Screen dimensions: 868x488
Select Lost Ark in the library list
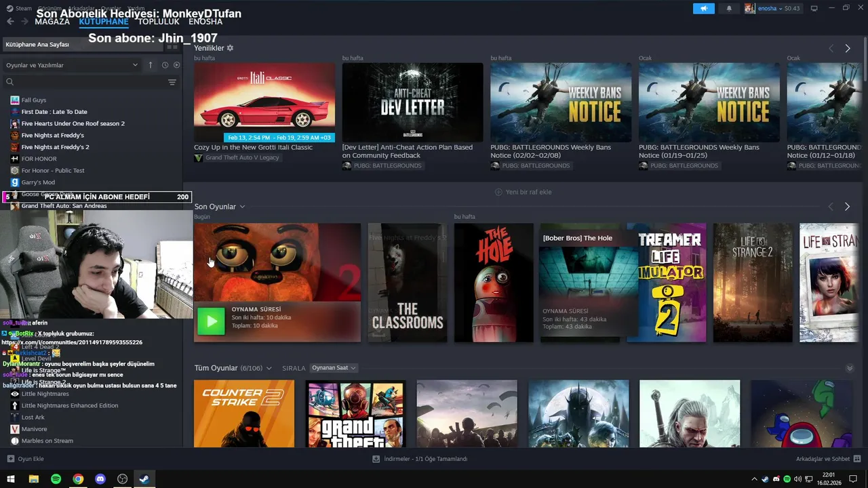coord(33,418)
